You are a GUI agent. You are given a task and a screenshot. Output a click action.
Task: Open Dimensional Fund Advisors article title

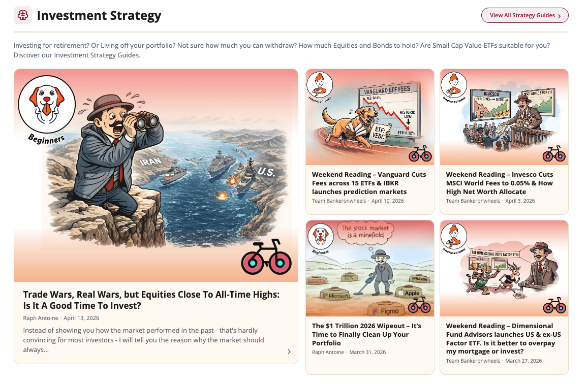click(x=504, y=339)
